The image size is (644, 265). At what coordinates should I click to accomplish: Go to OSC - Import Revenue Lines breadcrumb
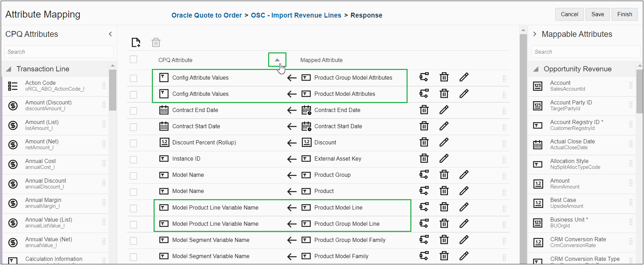tap(296, 15)
